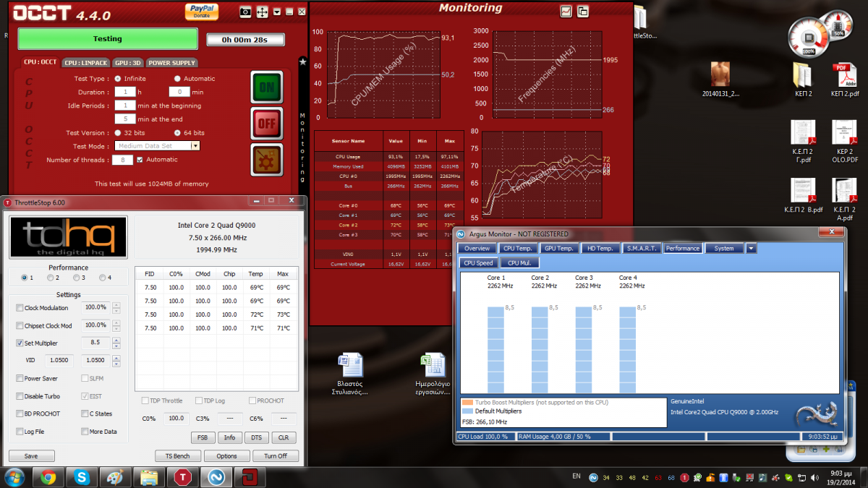The width and height of the screenshot is (868, 488).
Task: Select the Automatic test type radio
Action: point(178,79)
